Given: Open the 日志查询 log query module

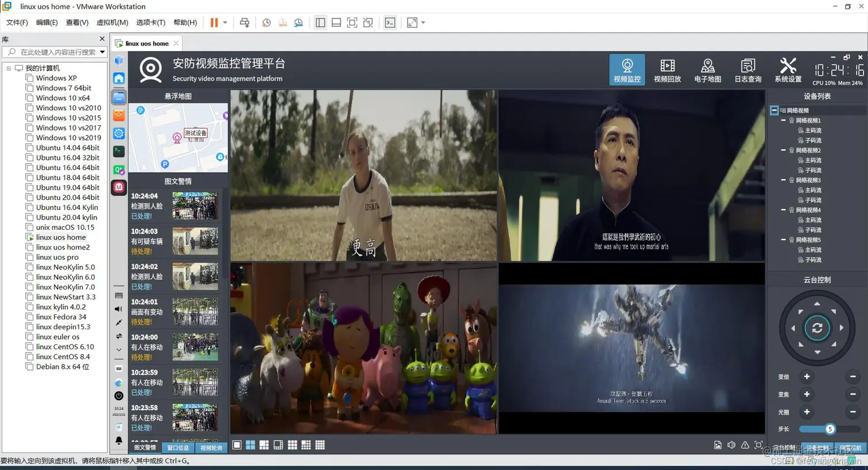Looking at the screenshot, I should coord(747,70).
